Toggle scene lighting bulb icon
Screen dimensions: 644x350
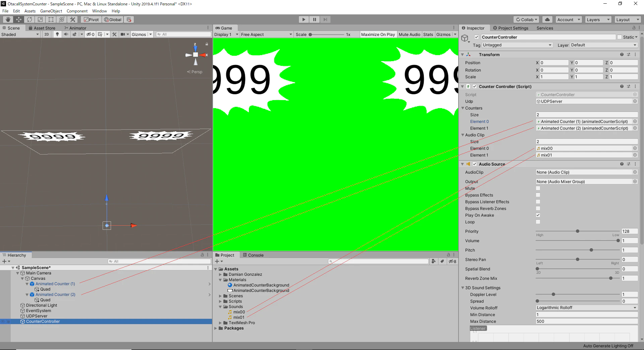click(57, 34)
